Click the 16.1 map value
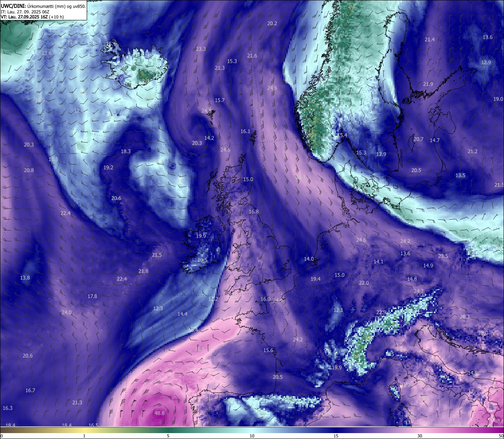 click(x=245, y=131)
